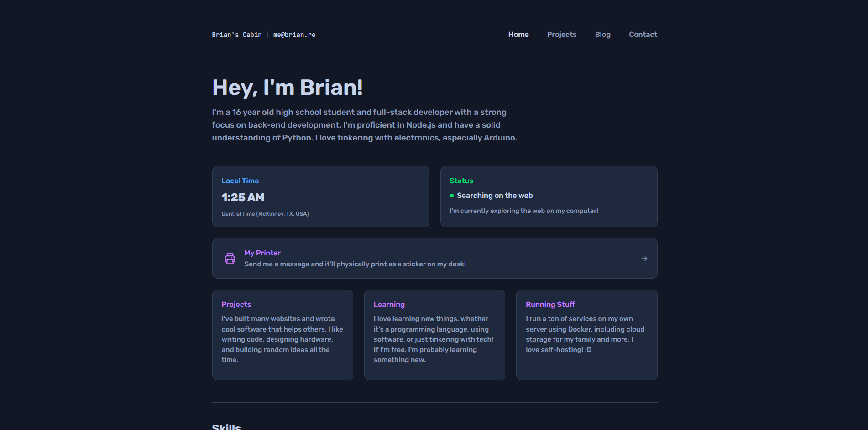Click the Brian's Cabin site title

tap(237, 35)
